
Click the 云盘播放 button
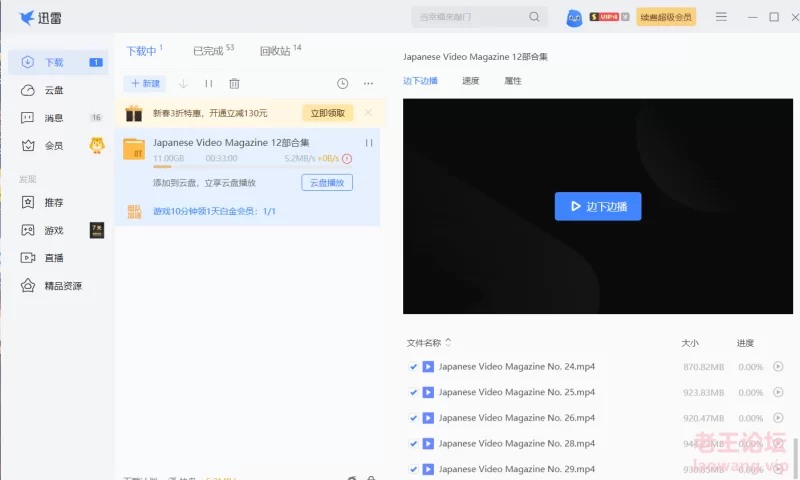pyautogui.click(x=327, y=183)
